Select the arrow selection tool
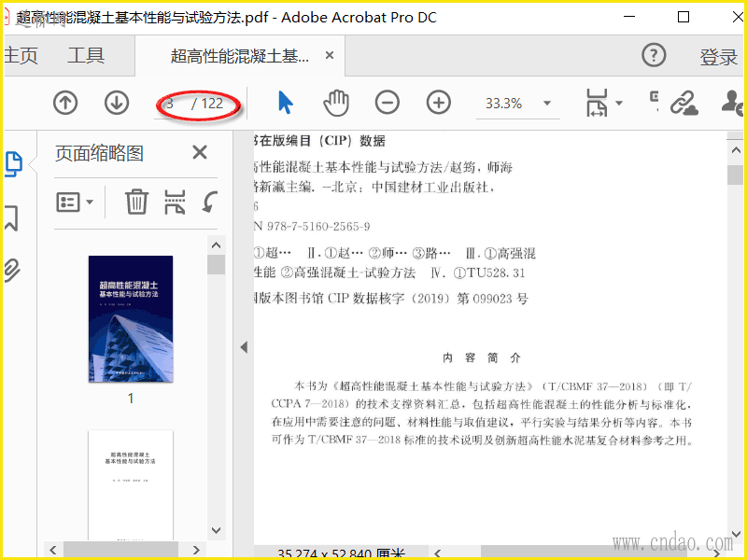Screen dimensions: 747x560 click(285, 103)
